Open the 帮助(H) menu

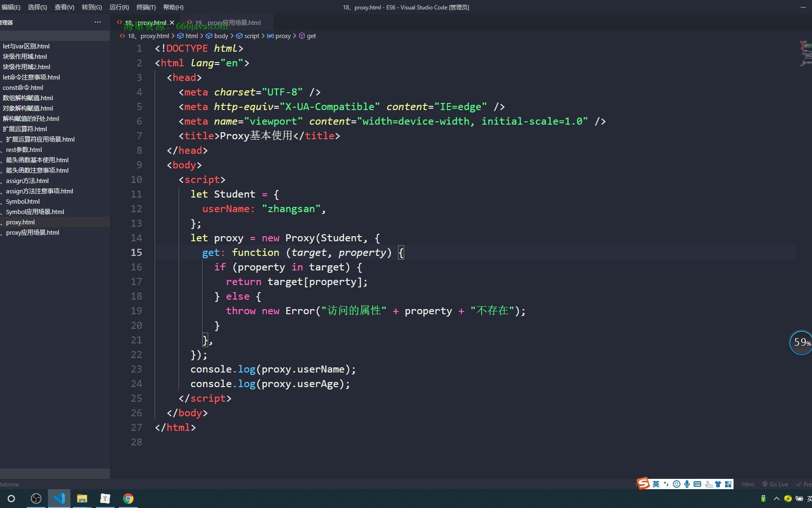173,7
